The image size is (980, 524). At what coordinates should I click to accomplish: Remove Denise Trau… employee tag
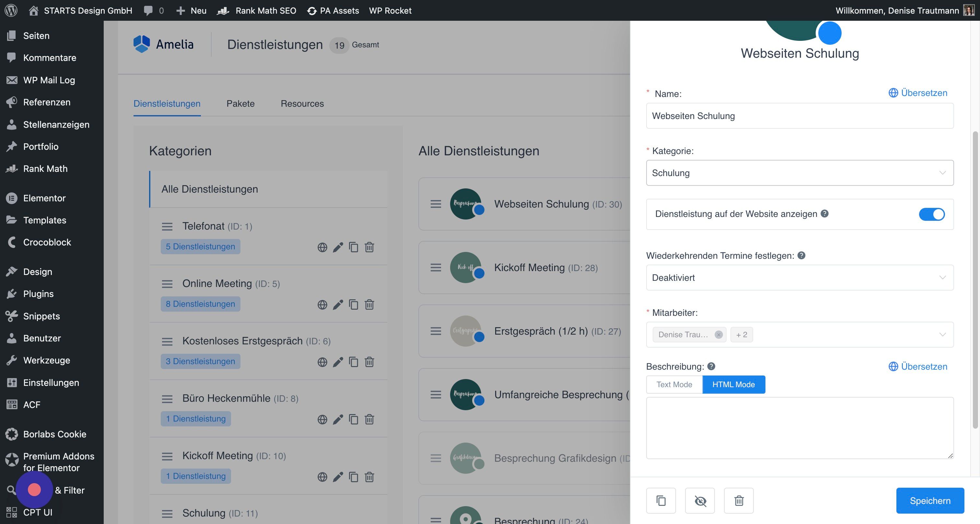click(718, 335)
